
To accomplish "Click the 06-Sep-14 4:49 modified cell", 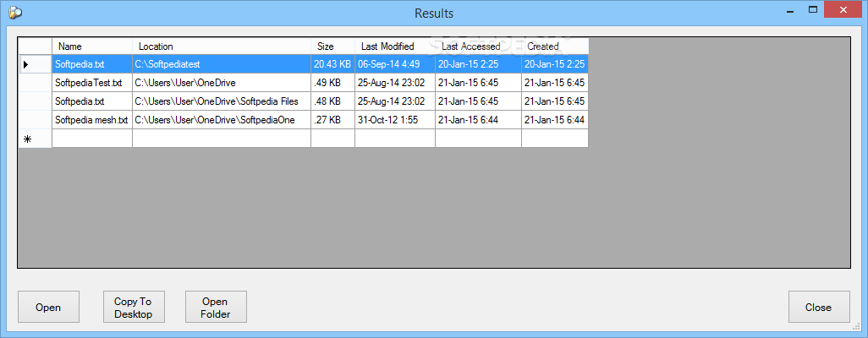I will point(395,64).
